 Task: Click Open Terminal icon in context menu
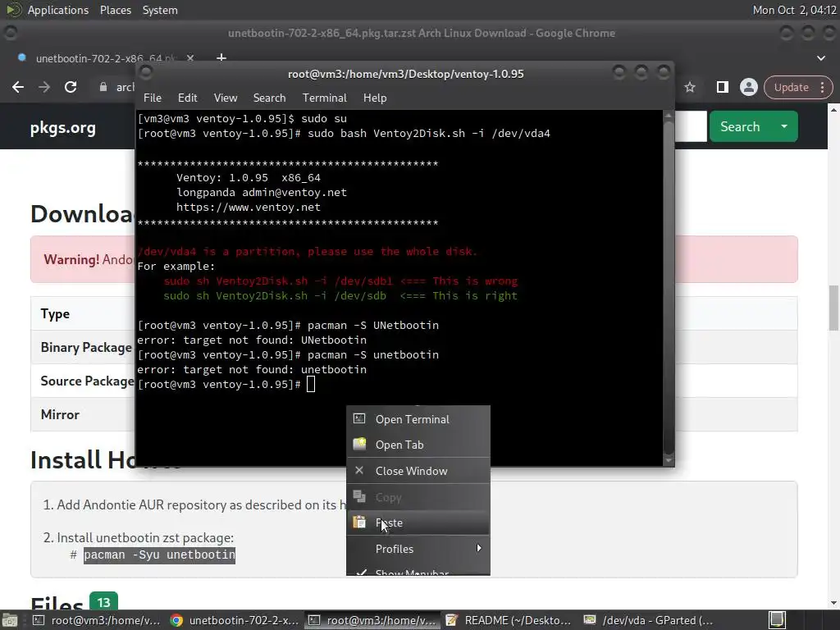coord(359,419)
